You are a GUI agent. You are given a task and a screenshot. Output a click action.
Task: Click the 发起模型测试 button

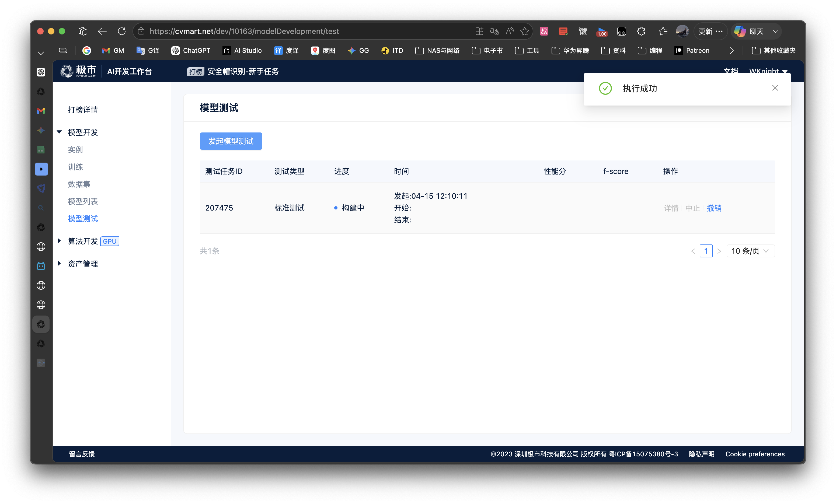click(x=231, y=141)
